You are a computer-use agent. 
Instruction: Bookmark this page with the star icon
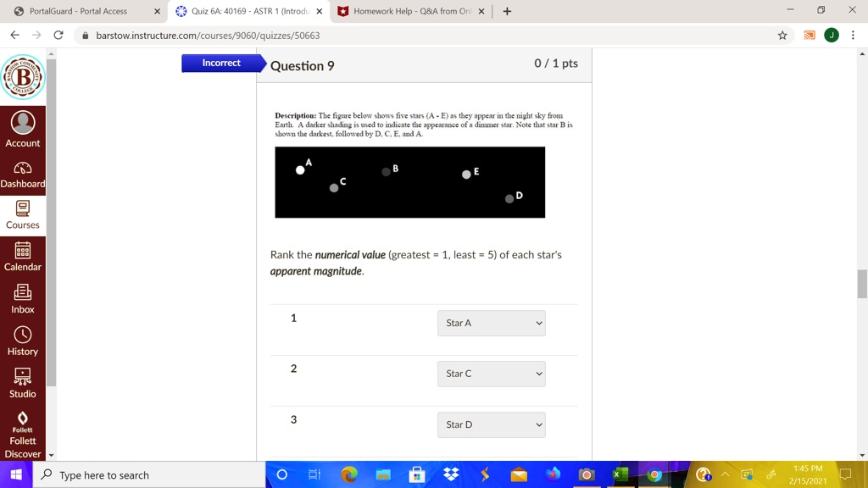click(x=782, y=36)
